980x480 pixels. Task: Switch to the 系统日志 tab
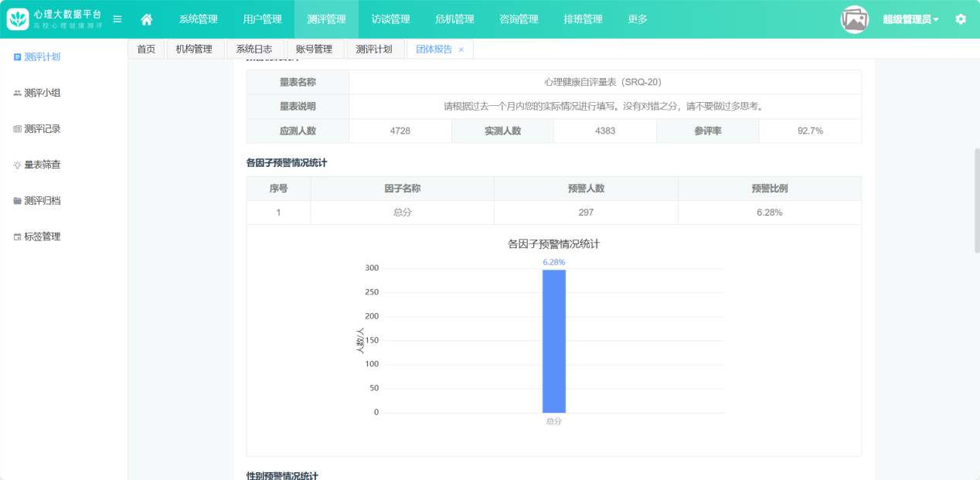pos(254,49)
